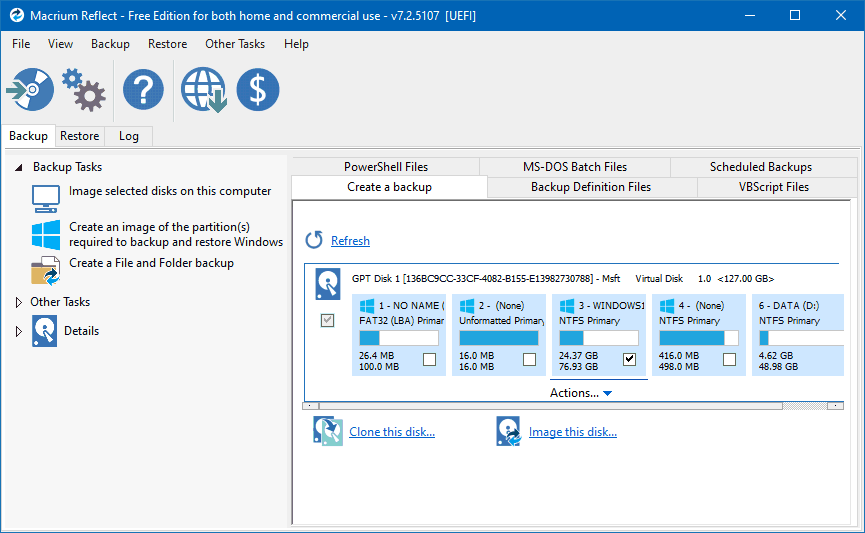
Task: Uncheck the WINDOWS partition 3 checkbox
Action: click(629, 360)
